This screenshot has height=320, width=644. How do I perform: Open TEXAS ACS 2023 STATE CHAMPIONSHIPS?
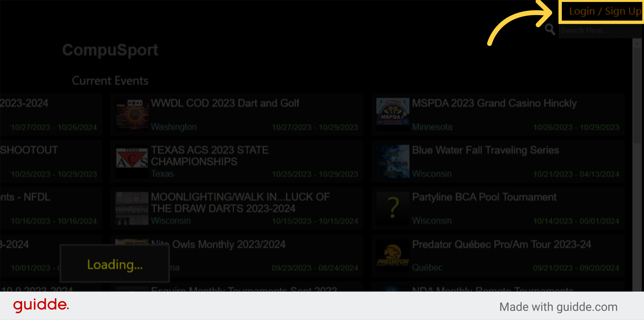click(210, 156)
